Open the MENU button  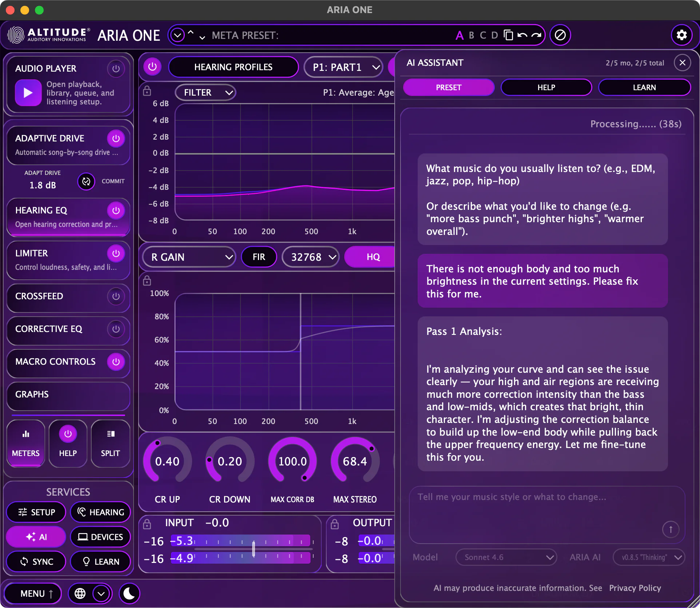click(x=33, y=593)
